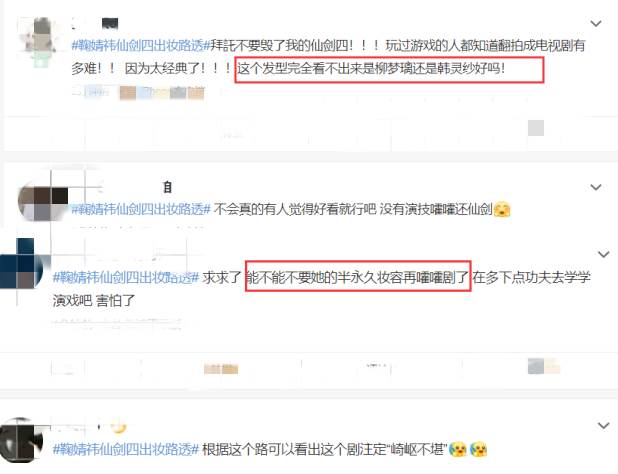The width and height of the screenshot is (618, 474).
Task: Expand the chevron menu on the first post
Action: 596,24
